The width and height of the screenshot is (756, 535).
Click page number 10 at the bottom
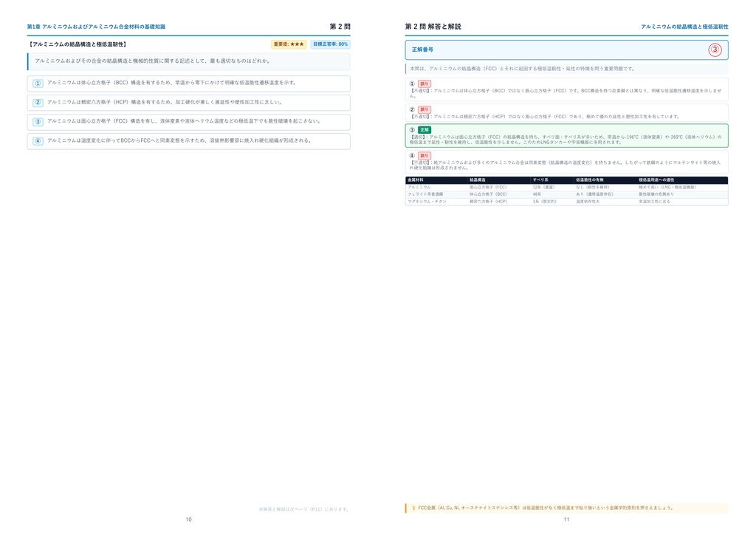188,519
